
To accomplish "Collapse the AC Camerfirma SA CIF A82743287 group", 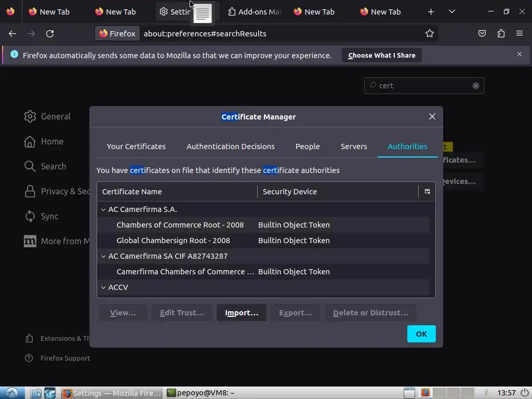I will pyautogui.click(x=103, y=257).
